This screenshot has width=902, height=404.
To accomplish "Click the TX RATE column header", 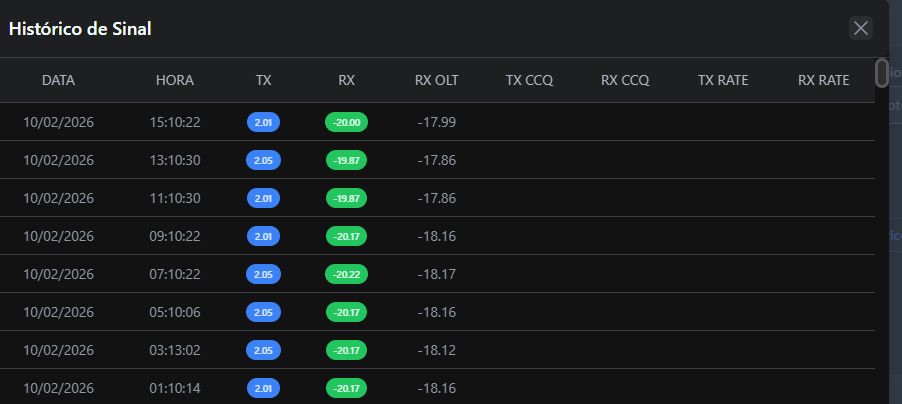I will [723, 80].
